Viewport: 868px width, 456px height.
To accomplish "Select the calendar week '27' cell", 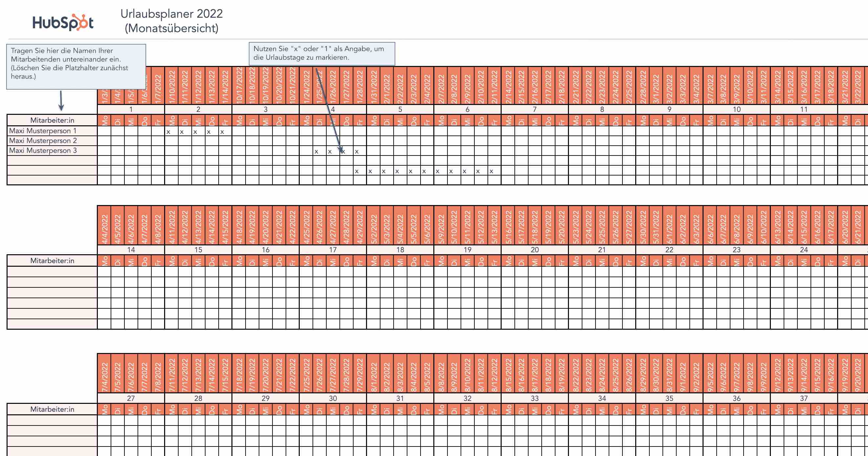I will click(131, 398).
